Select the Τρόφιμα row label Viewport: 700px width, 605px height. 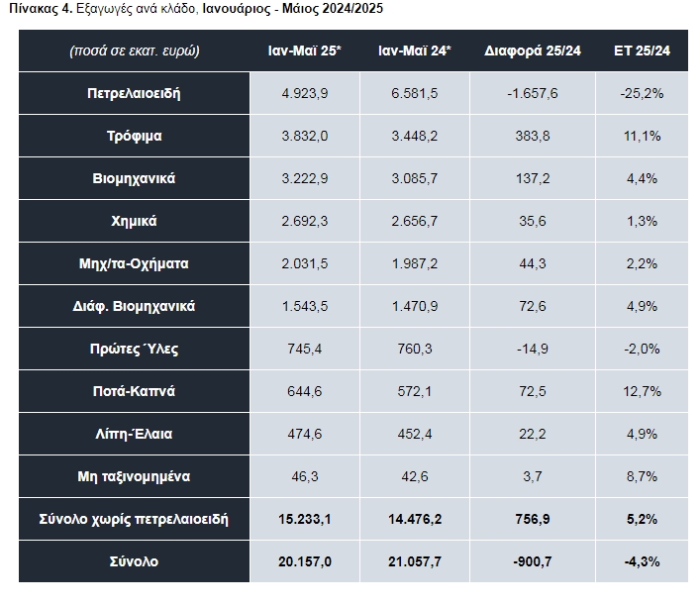click(x=134, y=136)
